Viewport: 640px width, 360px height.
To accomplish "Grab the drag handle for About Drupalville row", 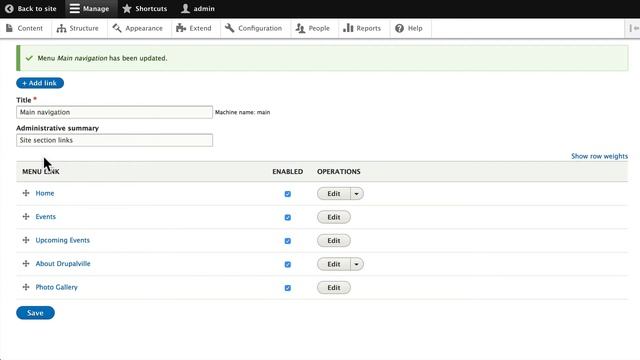I will point(26,264).
